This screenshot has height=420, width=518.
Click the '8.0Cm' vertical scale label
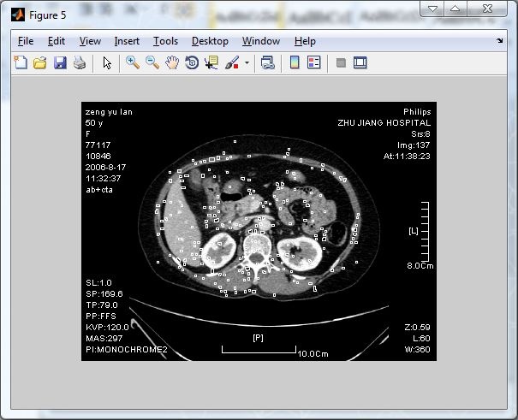pyautogui.click(x=420, y=265)
